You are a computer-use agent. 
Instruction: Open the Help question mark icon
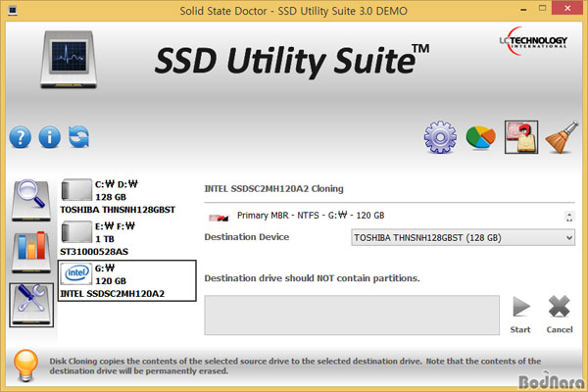point(20,137)
